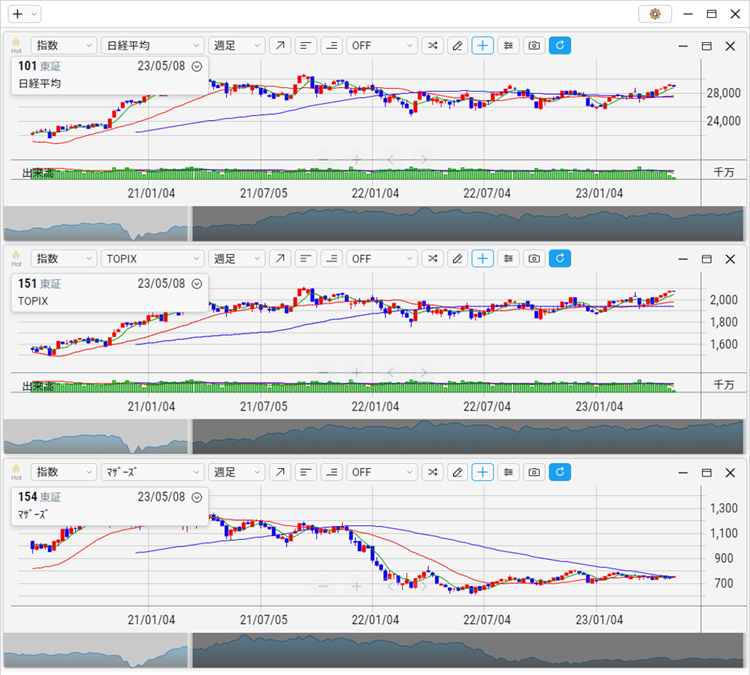Viewport: 750px width, 675px height.
Task: Click the refresh icon in the 日経平均 chart toolbar
Action: click(560, 46)
